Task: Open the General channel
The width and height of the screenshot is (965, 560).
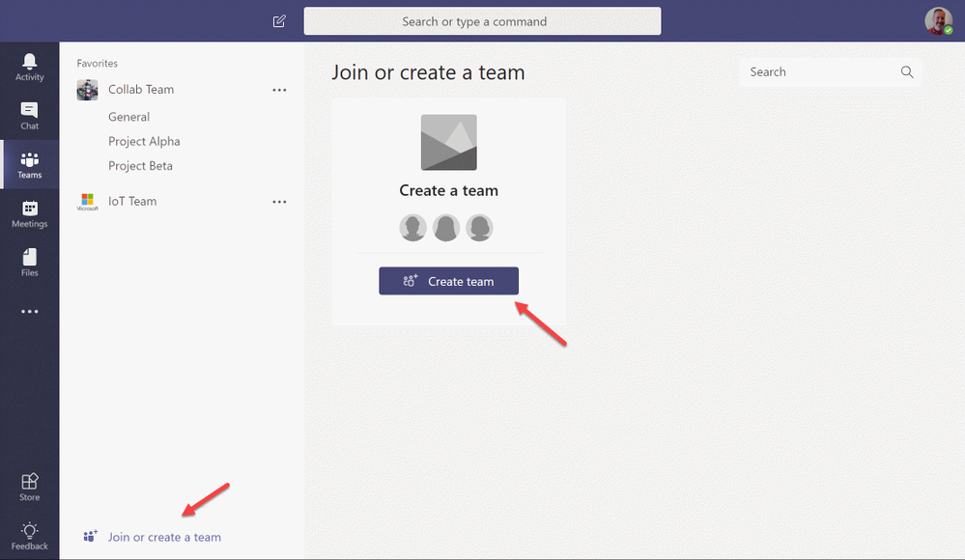Action: (x=128, y=116)
